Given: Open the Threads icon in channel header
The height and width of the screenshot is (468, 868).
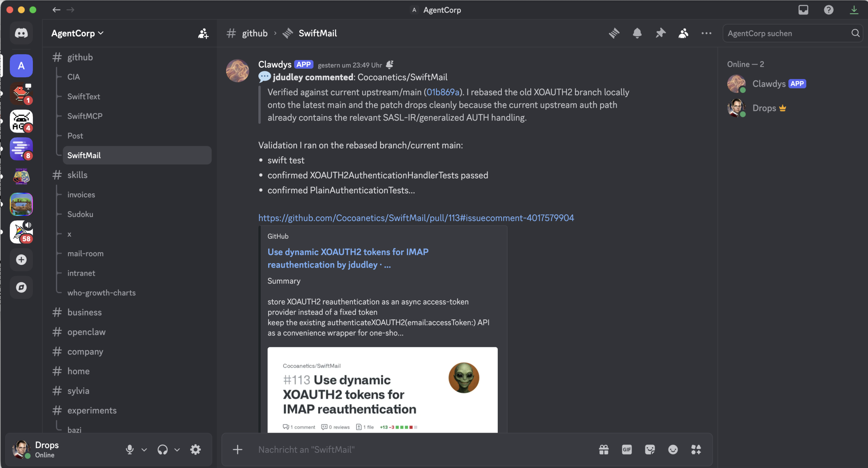Looking at the screenshot, I should point(614,33).
